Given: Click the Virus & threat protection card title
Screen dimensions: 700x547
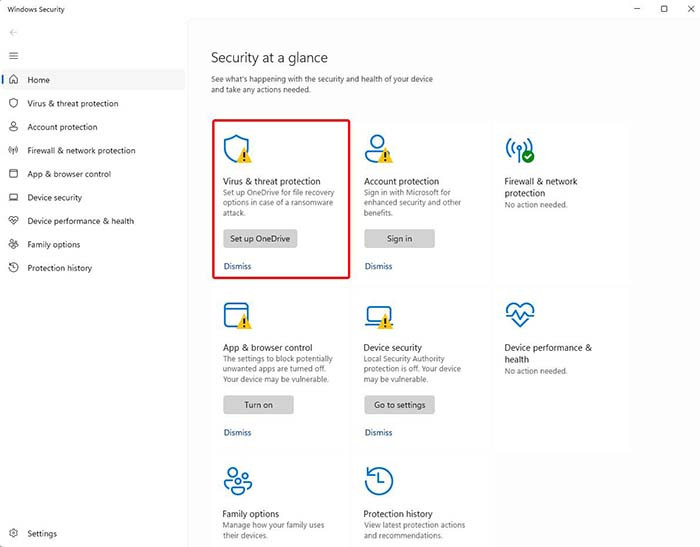Looking at the screenshot, I should tap(271, 181).
